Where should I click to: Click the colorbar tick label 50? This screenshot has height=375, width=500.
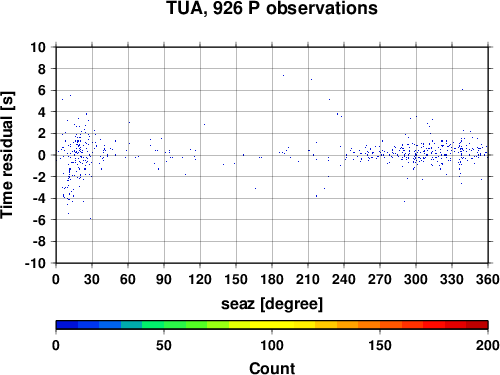164,346
